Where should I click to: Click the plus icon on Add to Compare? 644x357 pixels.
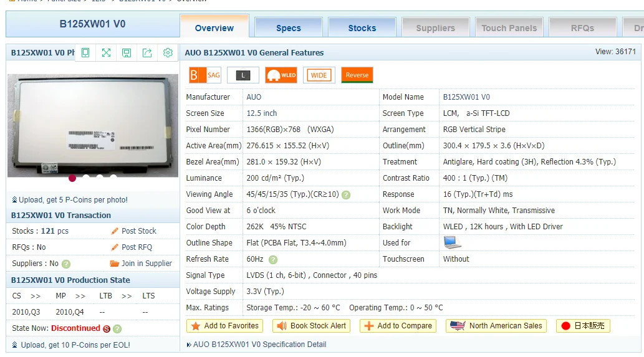click(x=369, y=326)
